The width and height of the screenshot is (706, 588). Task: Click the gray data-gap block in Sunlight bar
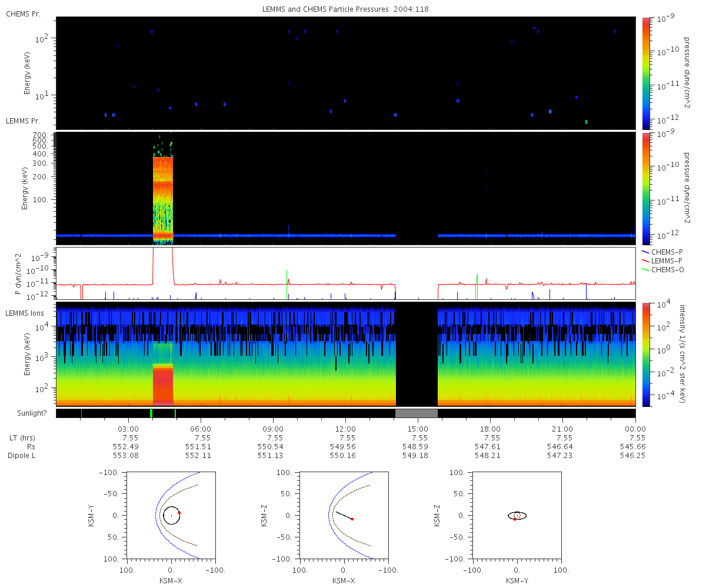tap(417, 413)
